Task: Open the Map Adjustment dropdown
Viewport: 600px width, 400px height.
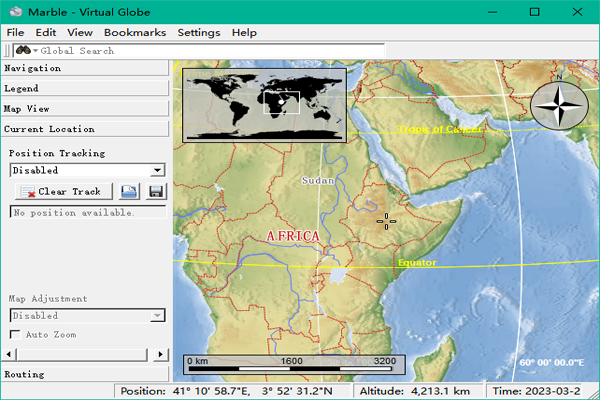Action: [x=88, y=315]
